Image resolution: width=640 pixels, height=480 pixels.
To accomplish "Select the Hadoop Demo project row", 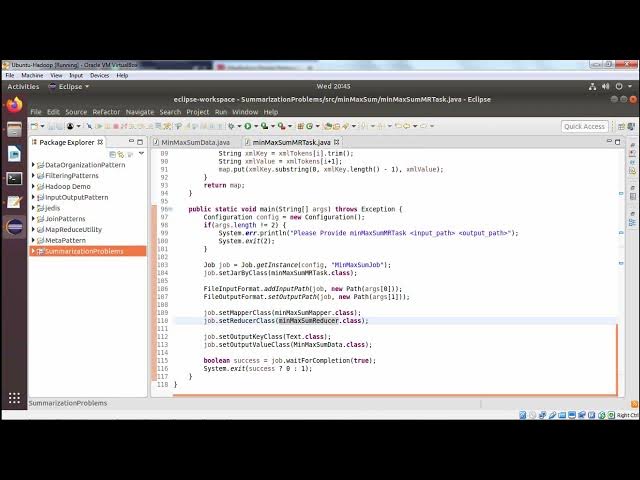I will 88,186.
